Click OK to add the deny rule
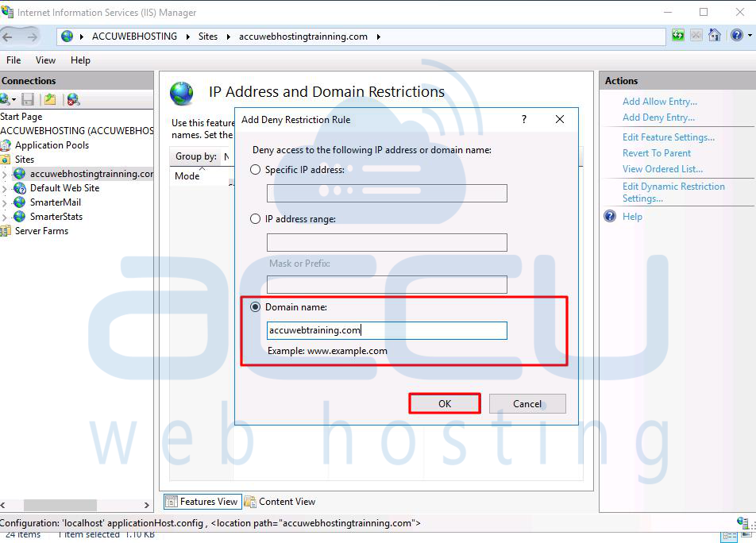This screenshot has width=756, height=543. [x=445, y=404]
